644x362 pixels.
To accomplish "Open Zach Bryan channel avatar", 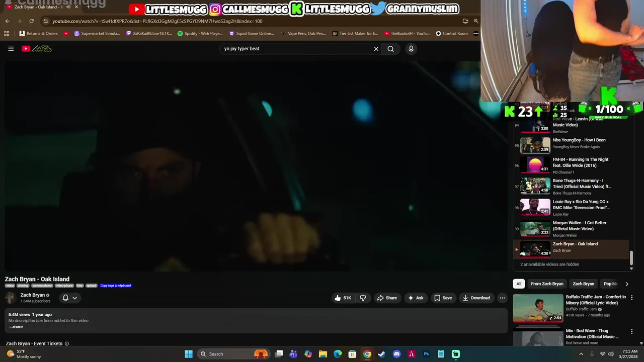I will coord(11,298).
